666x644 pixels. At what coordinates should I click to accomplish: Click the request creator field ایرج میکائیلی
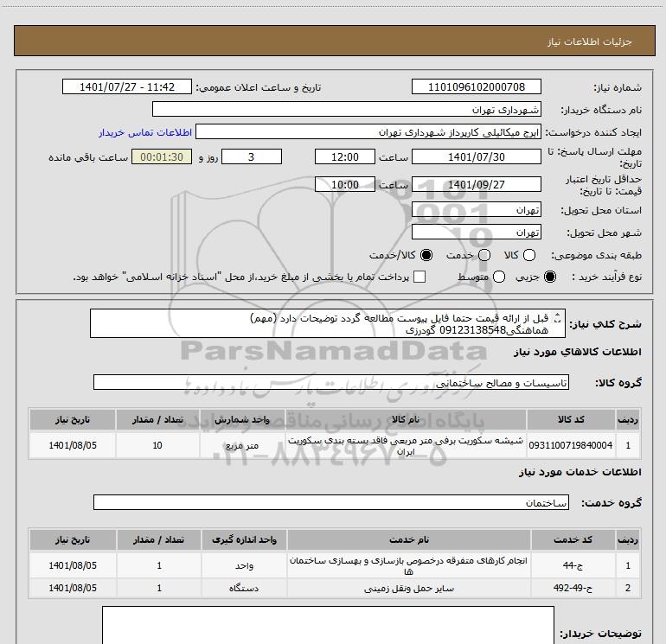click(368, 131)
